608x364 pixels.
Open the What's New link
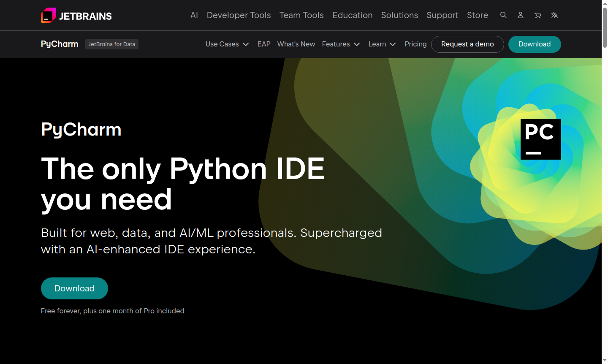(x=296, y=44)
